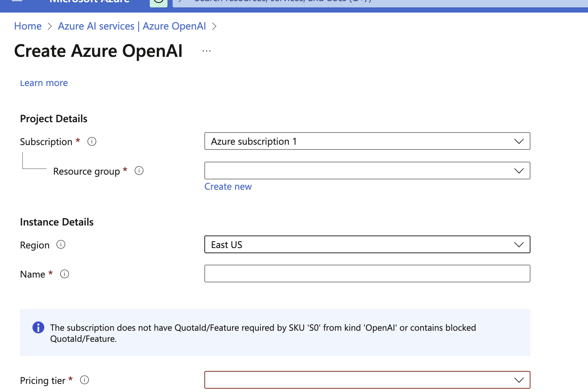Click the Microsoft Azure header title
Screen dimensions: 588x392
pyautogui.click(x=90, y=1)
